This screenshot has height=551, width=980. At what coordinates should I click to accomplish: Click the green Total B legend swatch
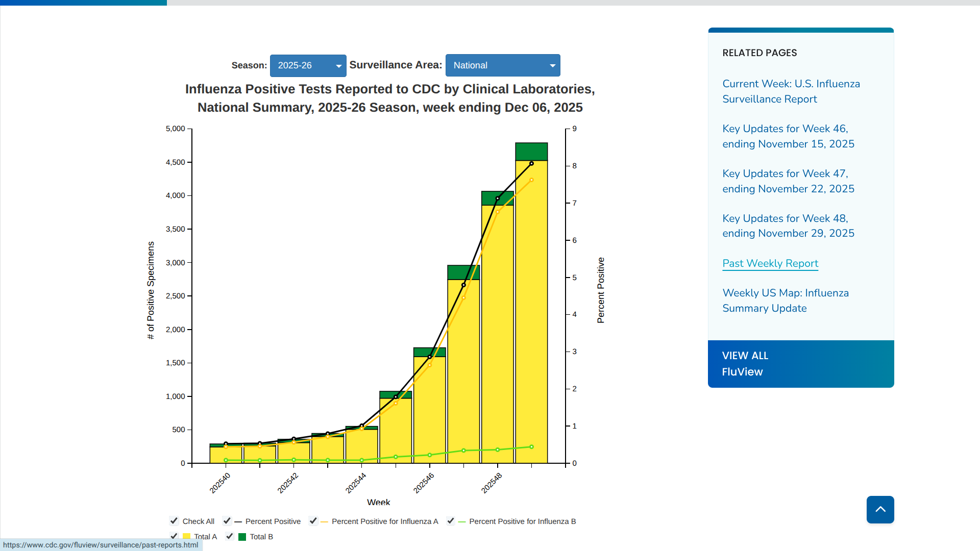(x=242, y=537)
